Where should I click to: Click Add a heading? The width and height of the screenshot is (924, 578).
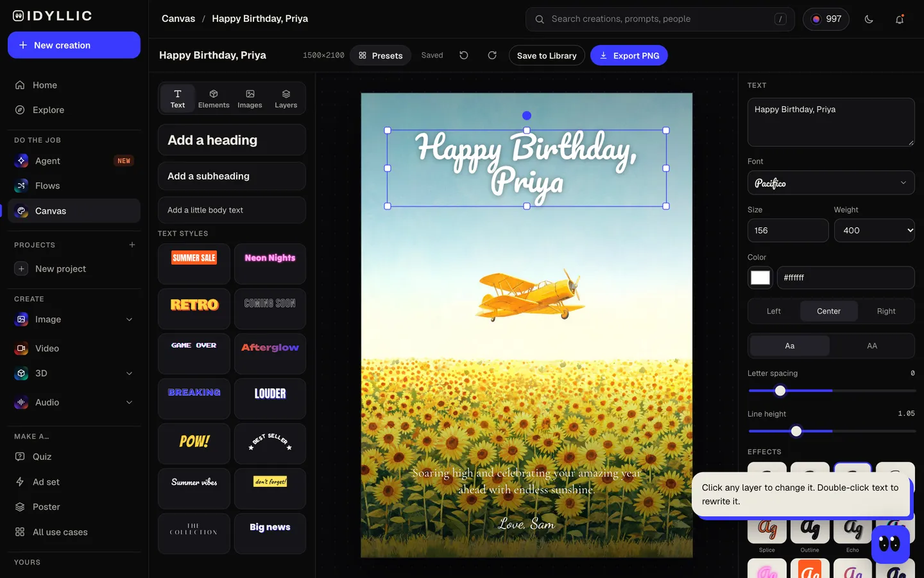pos(232,140)
